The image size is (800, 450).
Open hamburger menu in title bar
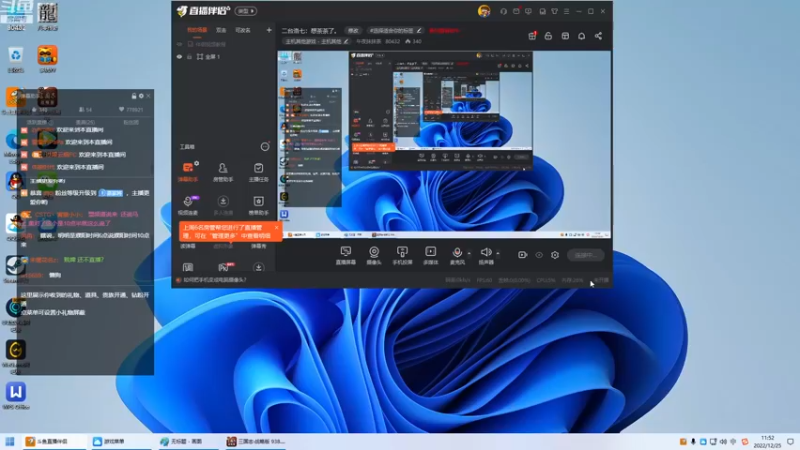point(566,11)
